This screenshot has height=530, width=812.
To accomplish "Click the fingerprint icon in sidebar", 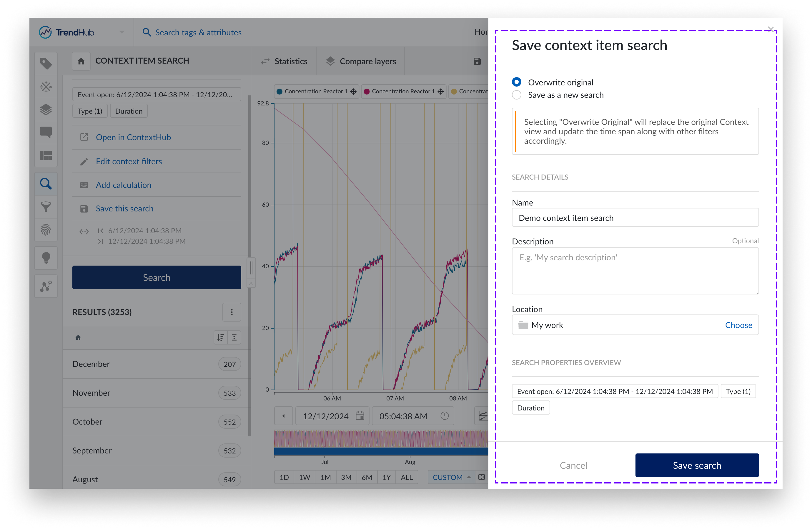I will point(46,230).
